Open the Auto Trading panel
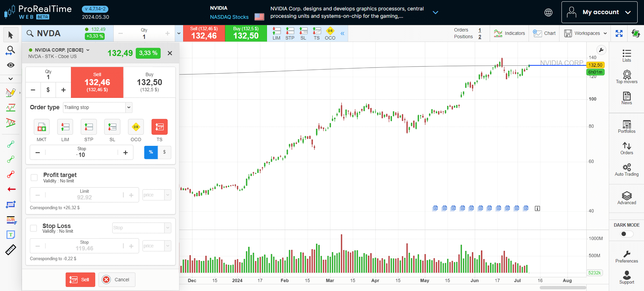 pyautogui.click(x=627, y=169)
